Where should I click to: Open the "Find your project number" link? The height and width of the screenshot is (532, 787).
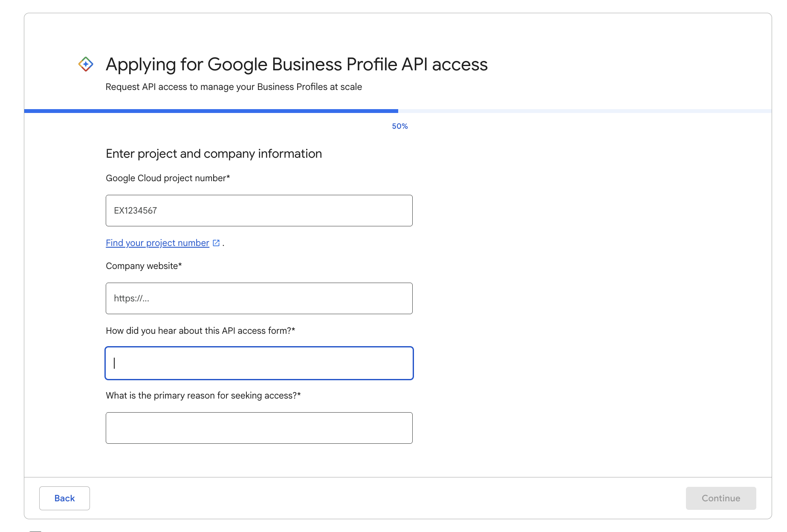click(x=157, y=243)
